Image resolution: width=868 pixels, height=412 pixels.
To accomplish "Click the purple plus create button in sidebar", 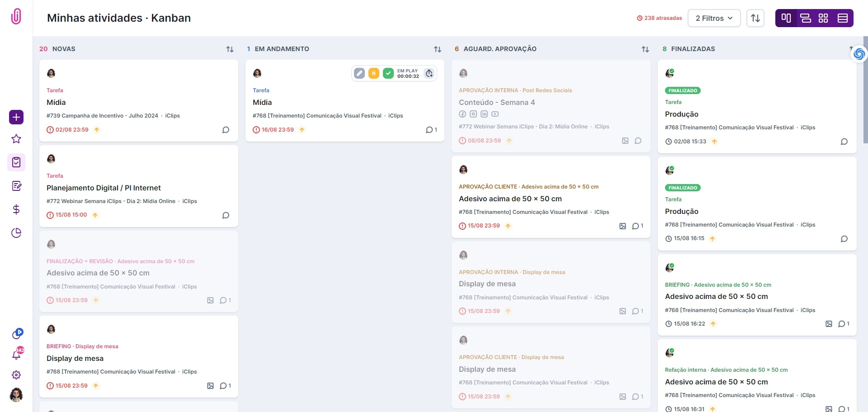I will [16, 117].
